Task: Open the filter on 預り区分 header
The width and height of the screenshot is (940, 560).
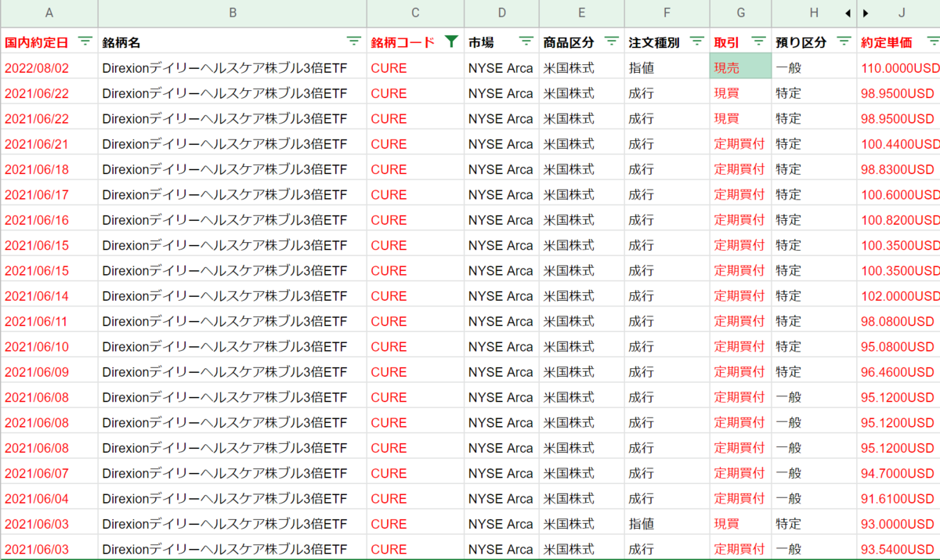Action: [x=844, y=42]
